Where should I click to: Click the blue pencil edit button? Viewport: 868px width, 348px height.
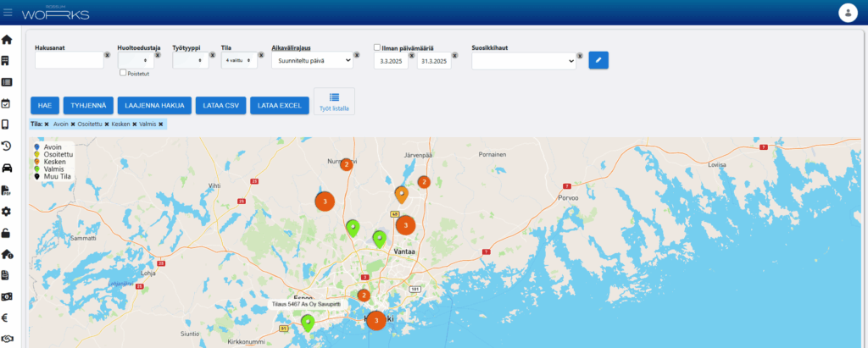point(598,60)
